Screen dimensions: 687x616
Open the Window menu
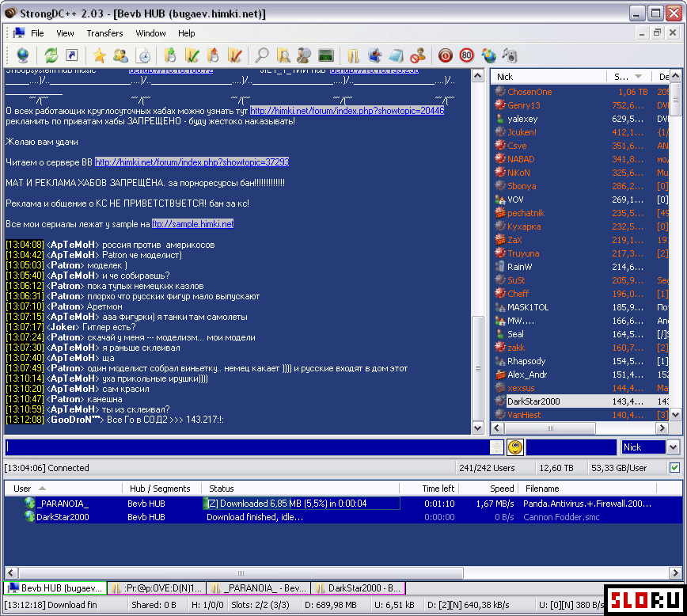150,33
